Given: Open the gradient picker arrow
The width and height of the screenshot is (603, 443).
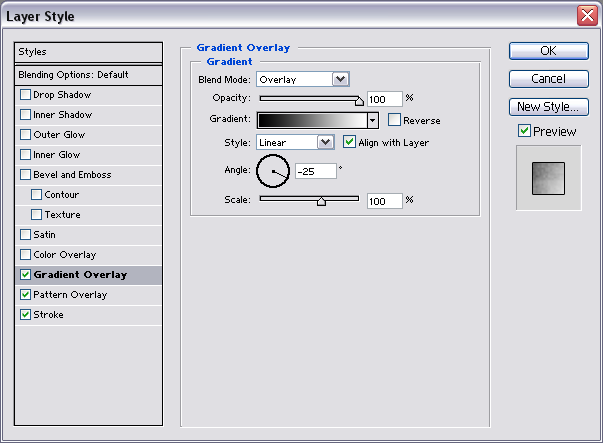Looking at the screenshot, I should click(x=372, y=120).
